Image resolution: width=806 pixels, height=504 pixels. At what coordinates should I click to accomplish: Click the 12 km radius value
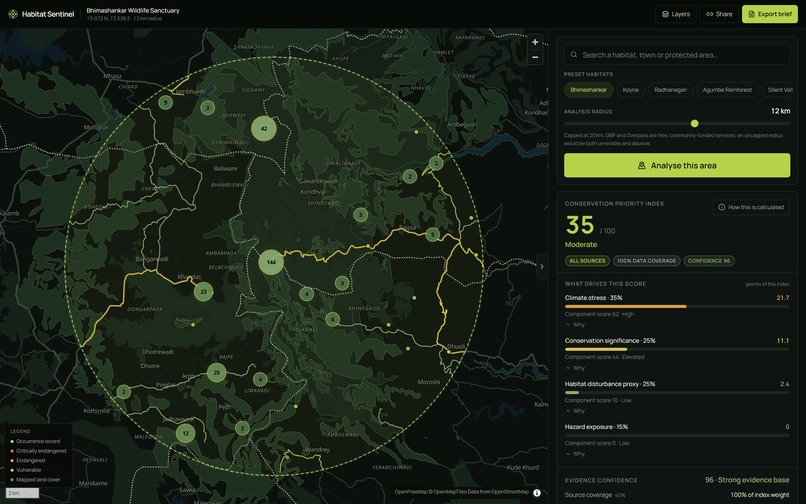pyautogui.click(x=780, y=111)
